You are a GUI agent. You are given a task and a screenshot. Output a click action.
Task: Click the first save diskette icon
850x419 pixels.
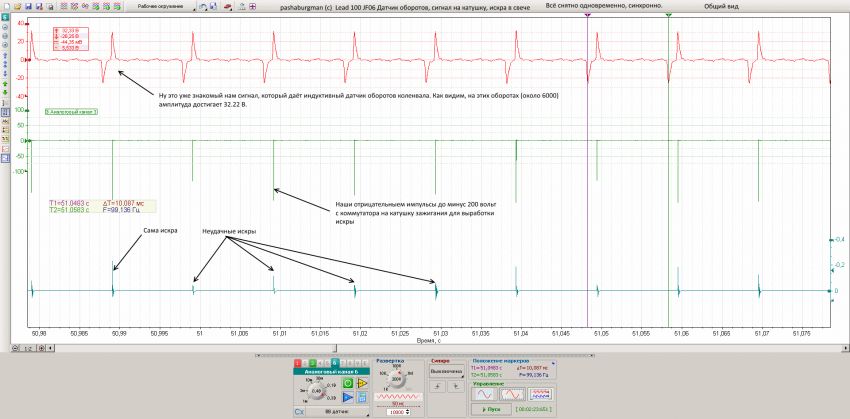point(27,6)
